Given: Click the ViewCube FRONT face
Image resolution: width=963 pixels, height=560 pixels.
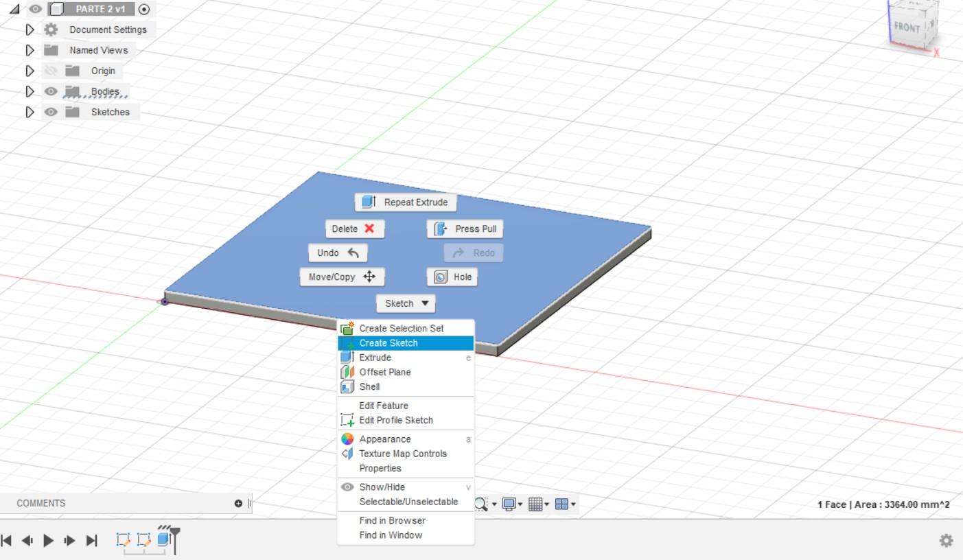Looking at the screenshot, I should coord(906,27).
